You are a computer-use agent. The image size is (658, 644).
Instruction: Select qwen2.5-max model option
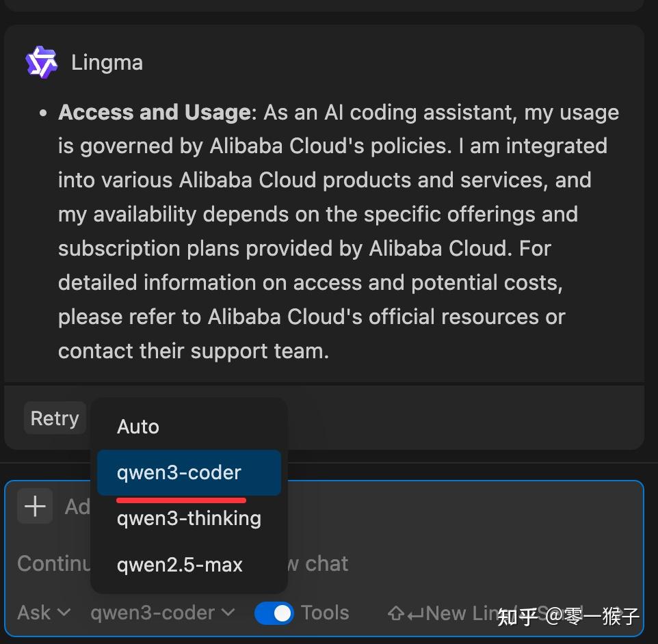tap(179, 564)
